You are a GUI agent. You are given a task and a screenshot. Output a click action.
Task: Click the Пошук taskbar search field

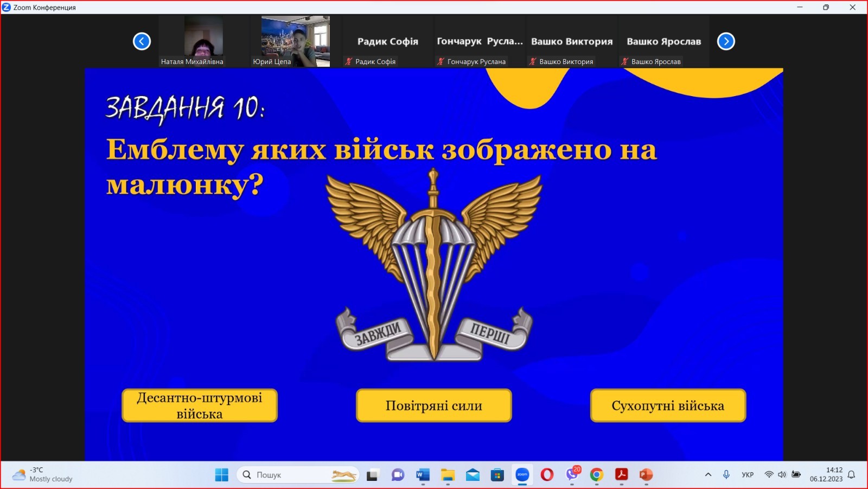click(298, 475)
